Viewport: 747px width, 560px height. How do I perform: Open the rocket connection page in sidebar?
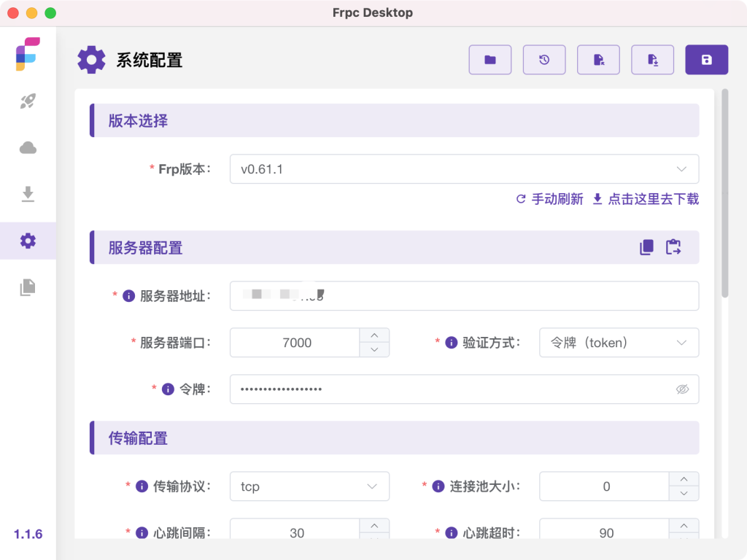(28, 101)
